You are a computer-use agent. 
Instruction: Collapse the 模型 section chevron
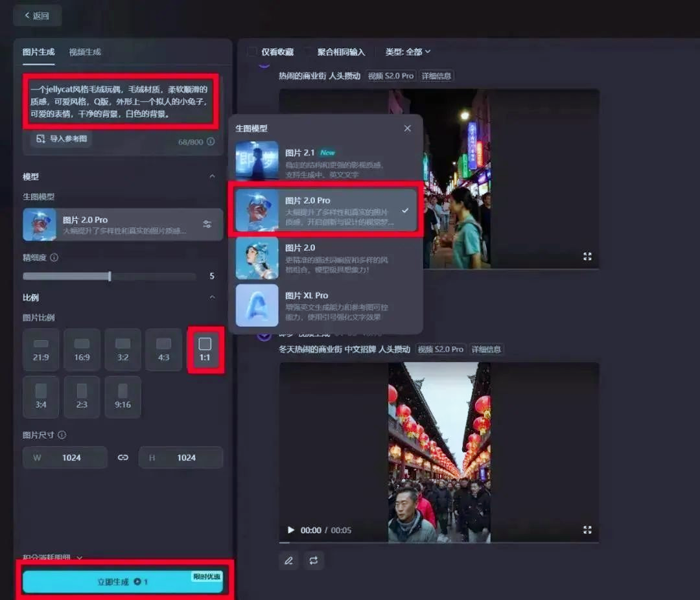(212, 176)
